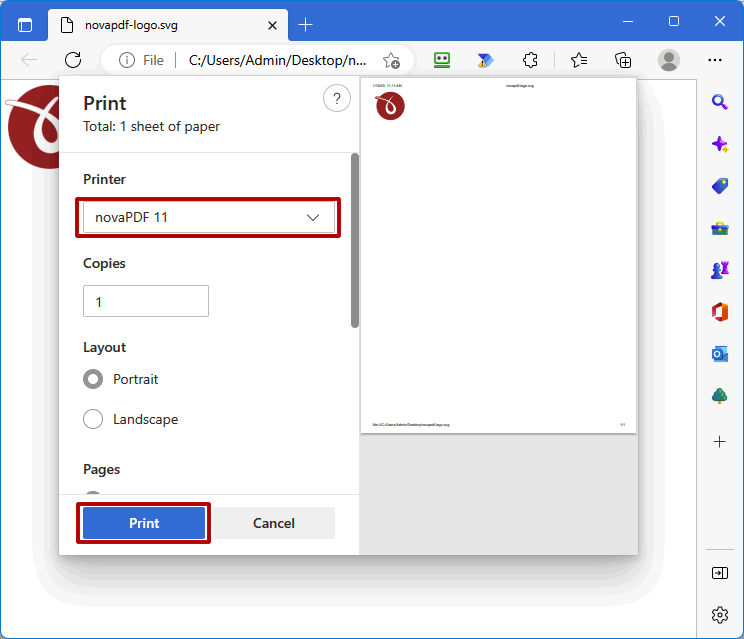Screen dimensions: 744x639
Task: Open Collections icon
Action: pyautogui.click(x=623, y=60)
